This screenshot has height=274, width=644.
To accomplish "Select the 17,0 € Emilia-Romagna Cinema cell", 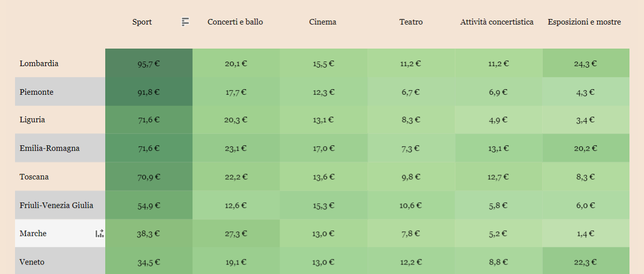I will pyautogui.click(x=324, y=148).
